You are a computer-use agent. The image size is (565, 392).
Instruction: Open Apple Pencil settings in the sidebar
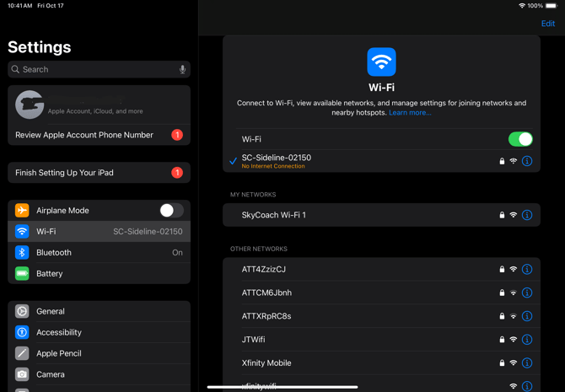[x=100, y=353]
